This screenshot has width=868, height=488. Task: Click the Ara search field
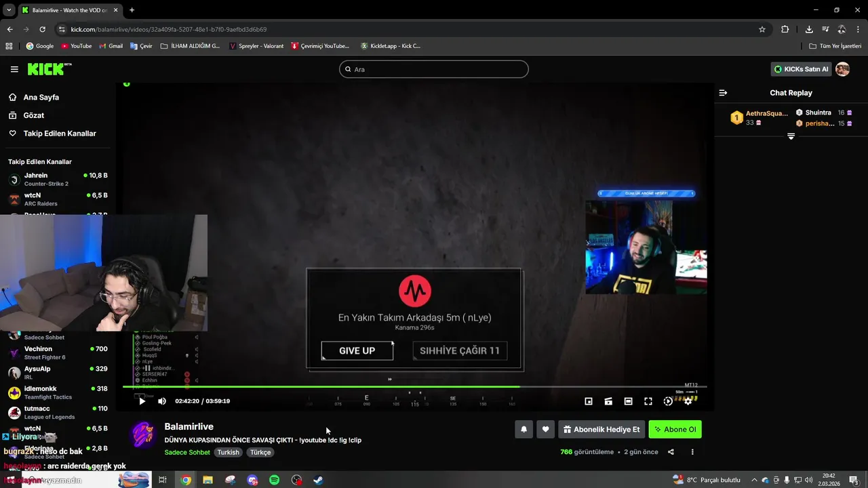434,69
